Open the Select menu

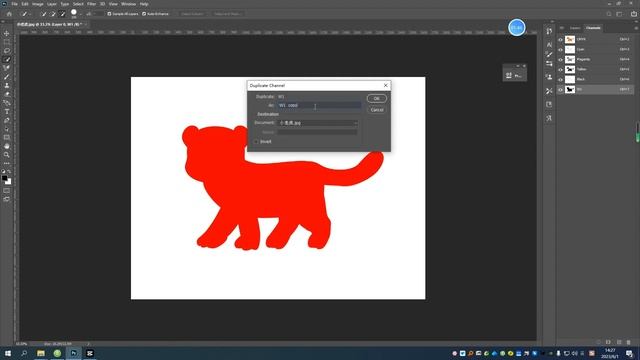click(x=78, y=4)
